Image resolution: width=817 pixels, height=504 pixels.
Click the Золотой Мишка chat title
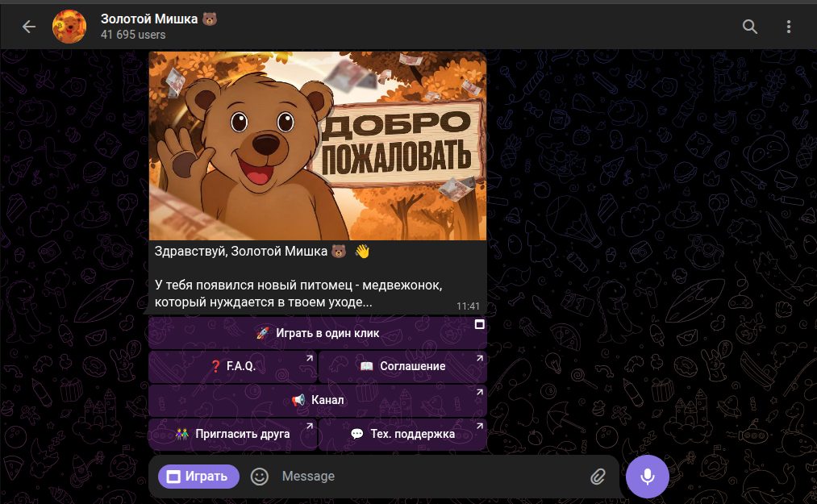pos(158,19)
